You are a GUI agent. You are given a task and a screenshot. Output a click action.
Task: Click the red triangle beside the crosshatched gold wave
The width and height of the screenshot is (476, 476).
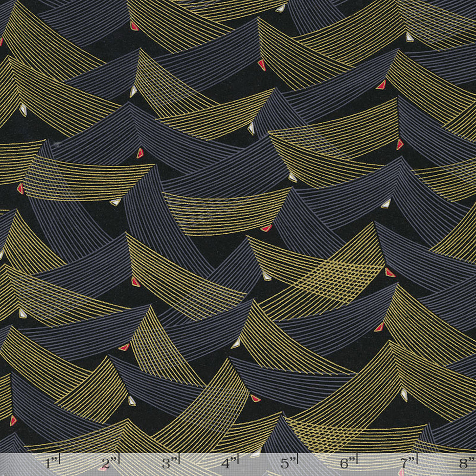pos(390,272)
